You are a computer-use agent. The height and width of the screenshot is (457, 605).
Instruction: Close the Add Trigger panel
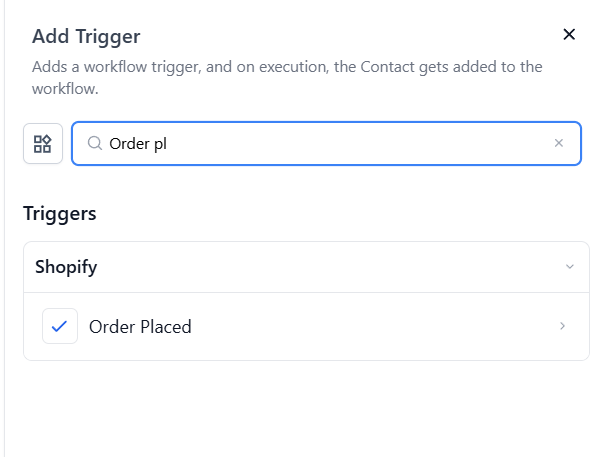pyautogui.click(x=569, y=35)
